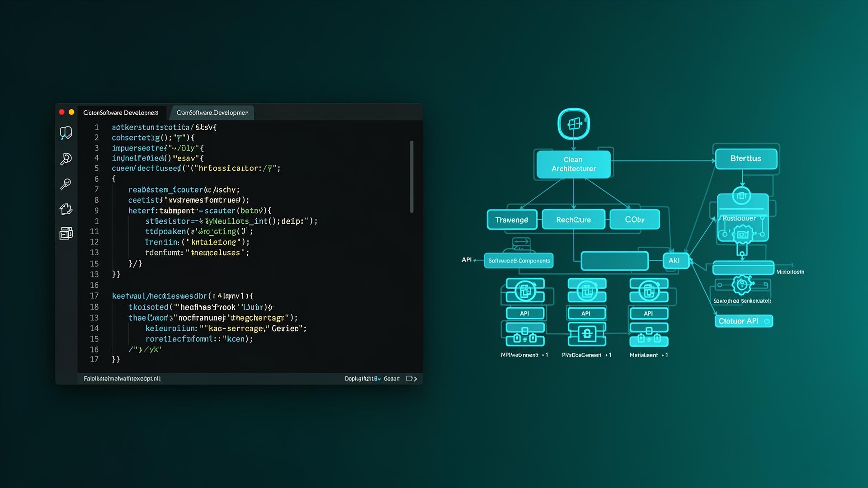This screenshot has height=488, width=868.
Task: Click the API box in the middle column
Action: tap(587, 313)
